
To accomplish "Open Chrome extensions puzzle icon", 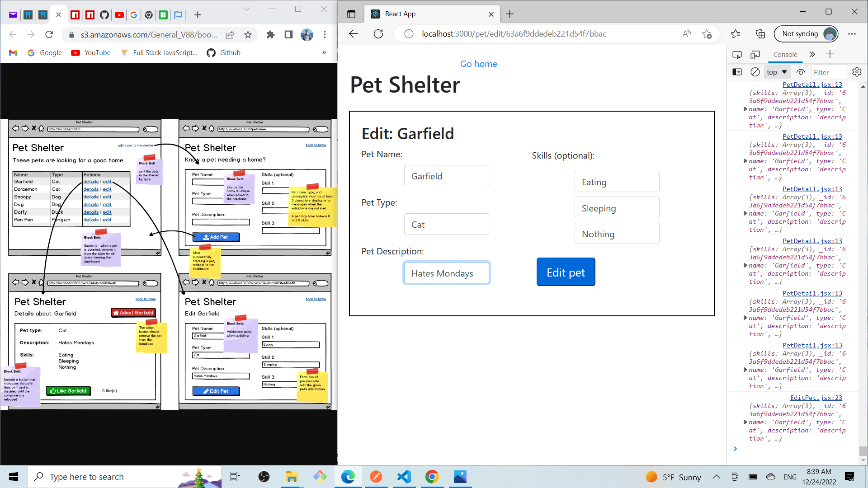I will (x=270, y=35).
